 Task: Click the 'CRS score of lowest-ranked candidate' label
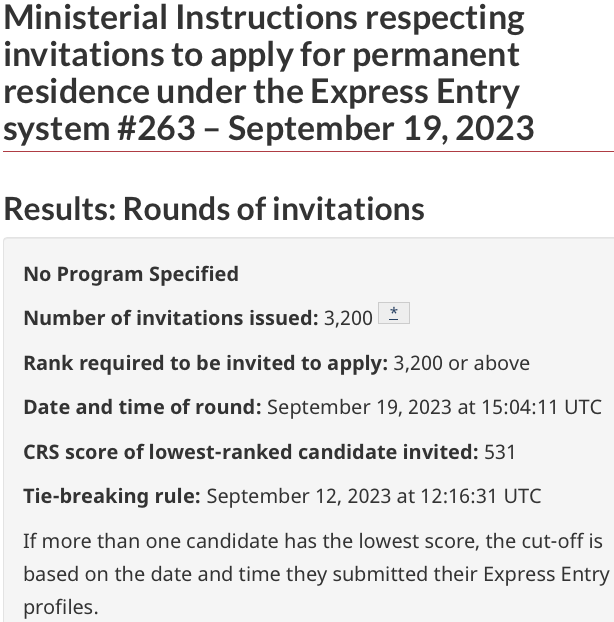pos(250,452)
